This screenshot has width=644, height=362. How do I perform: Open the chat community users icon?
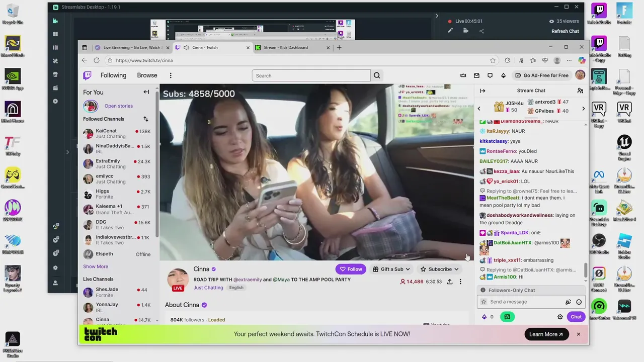(580, 90)
